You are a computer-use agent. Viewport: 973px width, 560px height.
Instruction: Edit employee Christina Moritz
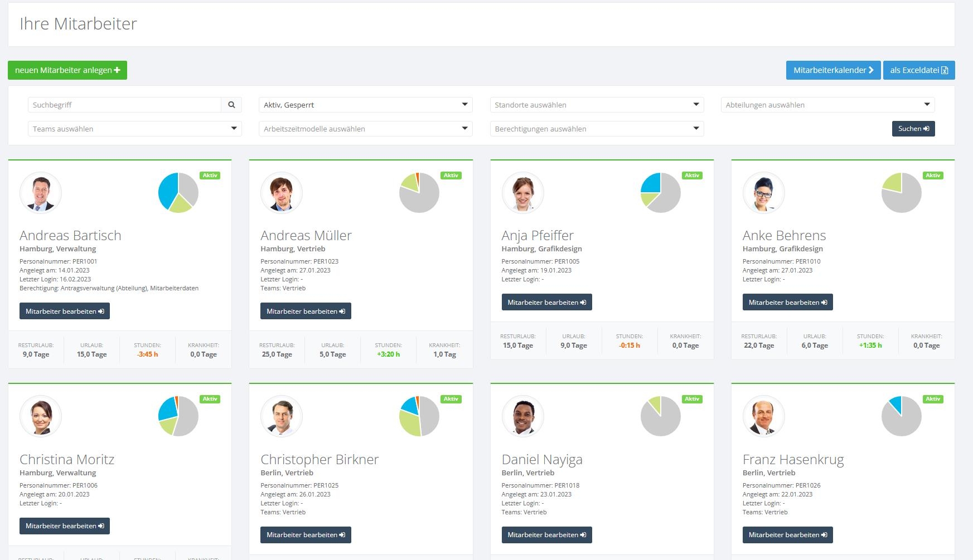(x=65, y=526)
